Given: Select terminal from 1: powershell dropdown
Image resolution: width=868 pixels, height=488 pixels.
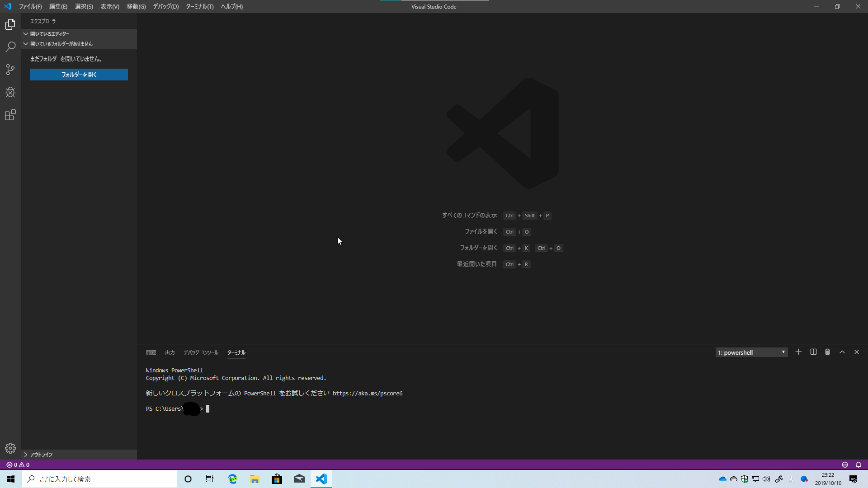Looking at the screenshot, I should (751, 352).
